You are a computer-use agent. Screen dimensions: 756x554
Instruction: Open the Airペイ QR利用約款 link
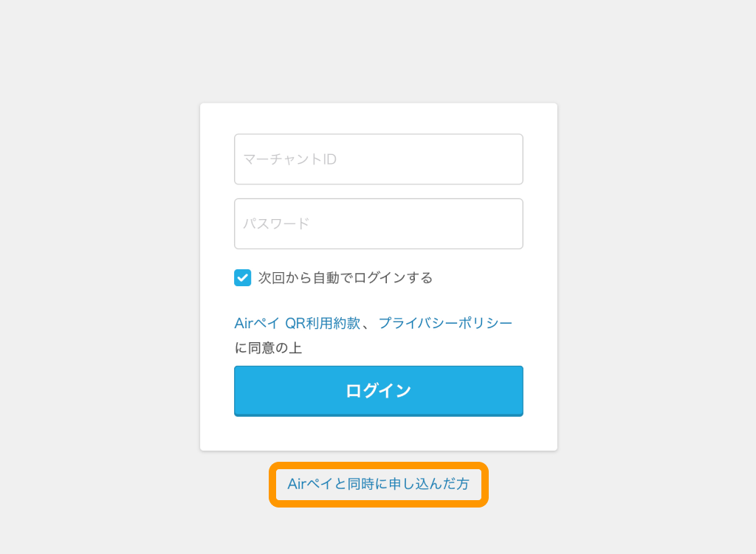click(297, 323)
